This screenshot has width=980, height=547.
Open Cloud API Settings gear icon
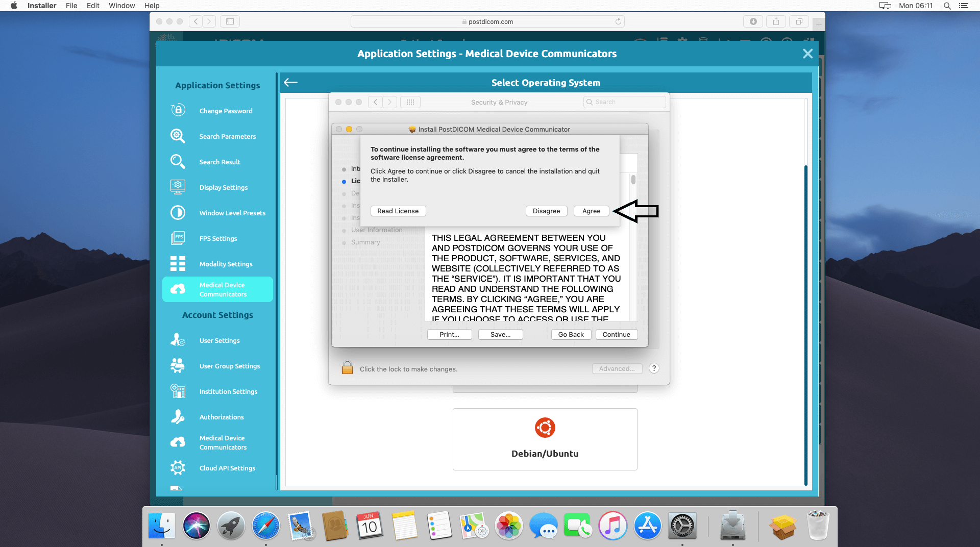[x=178, y=467]
